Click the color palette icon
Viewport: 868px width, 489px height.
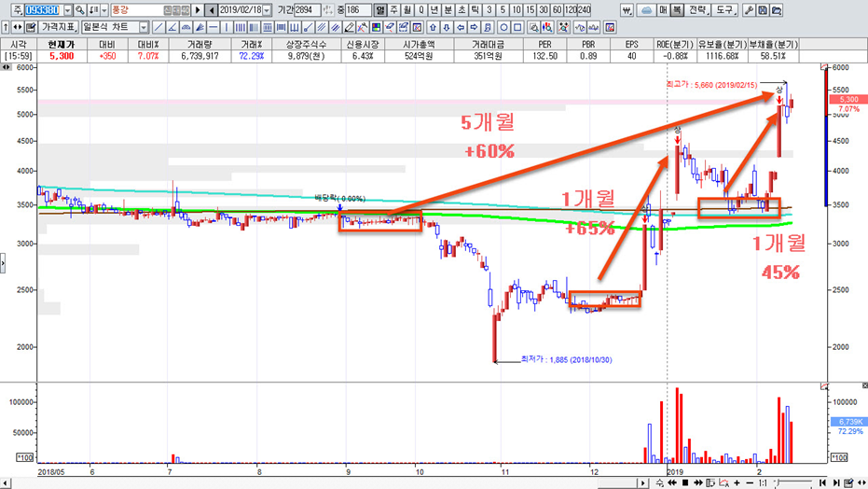coord(377,26)
